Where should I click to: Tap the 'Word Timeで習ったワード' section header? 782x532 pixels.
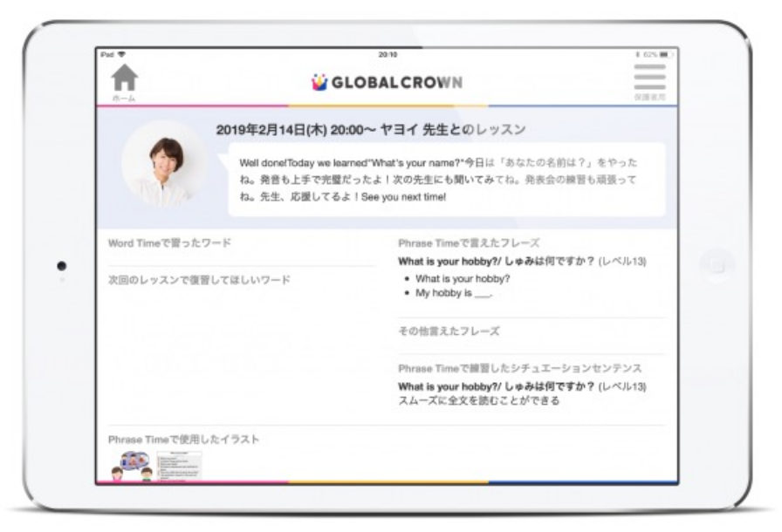169,242
